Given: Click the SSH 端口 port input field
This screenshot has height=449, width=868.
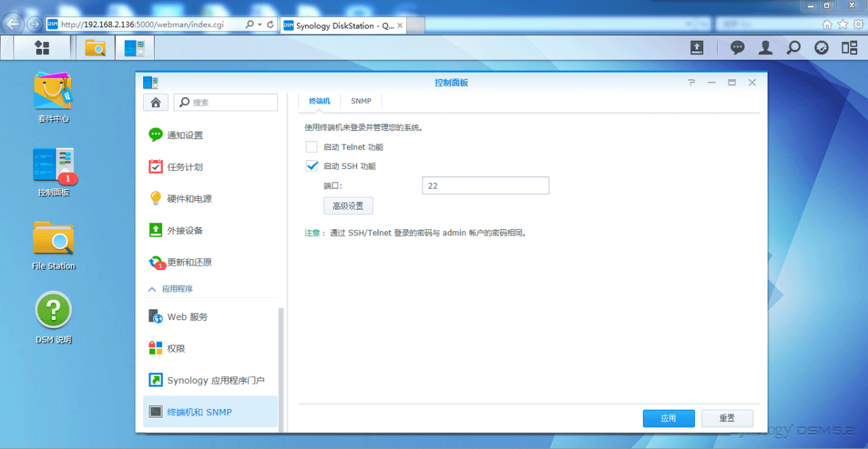Looking at the screenshot, I should click(485, 186).
